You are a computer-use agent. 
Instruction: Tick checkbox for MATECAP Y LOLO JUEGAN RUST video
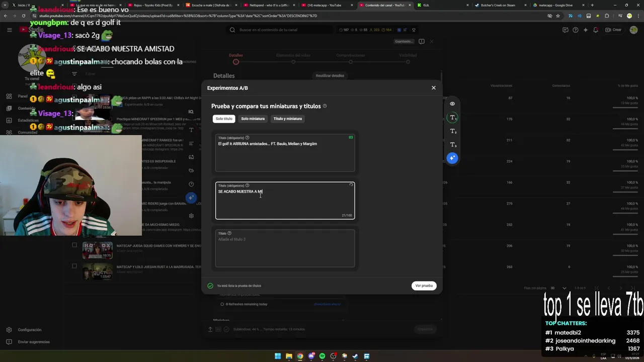(74, 266)
